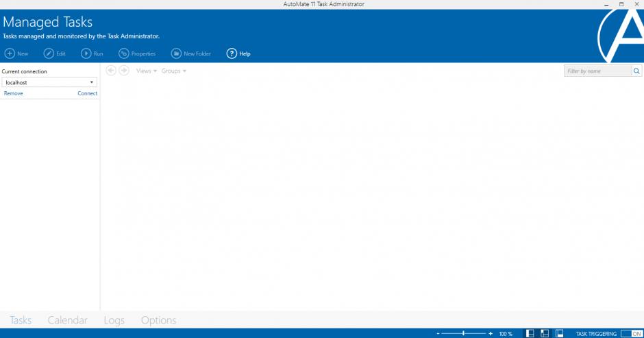Navigate back with the left arrow icon
Viewport: 644px width, 338px height.
tap(111, 71)
